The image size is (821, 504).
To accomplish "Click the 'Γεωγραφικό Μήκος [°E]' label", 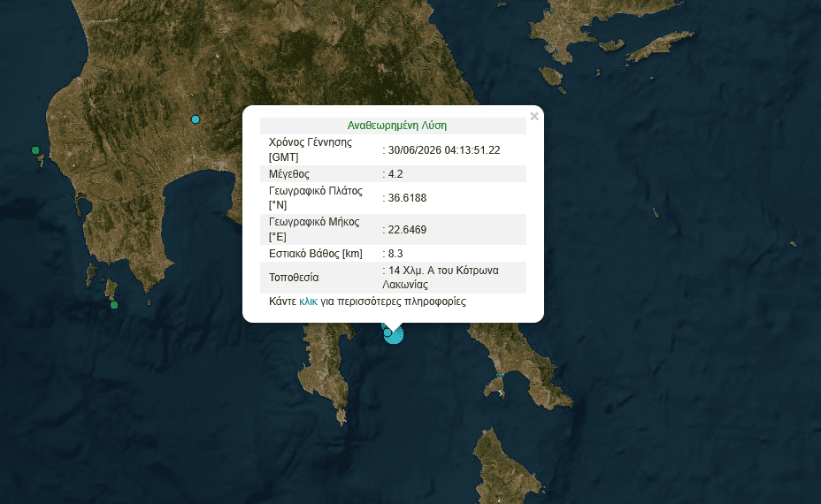I will click(314, 229).
